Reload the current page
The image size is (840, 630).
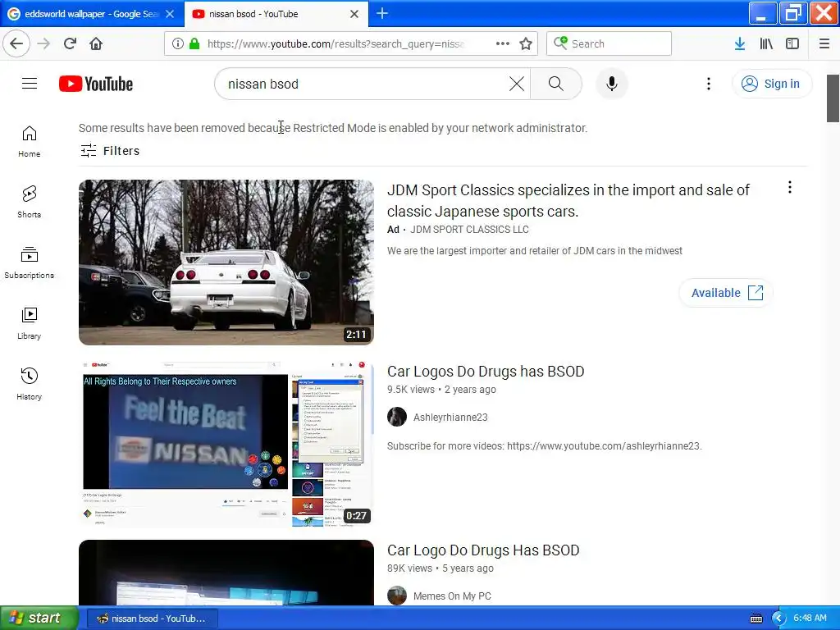pos(70,43)
